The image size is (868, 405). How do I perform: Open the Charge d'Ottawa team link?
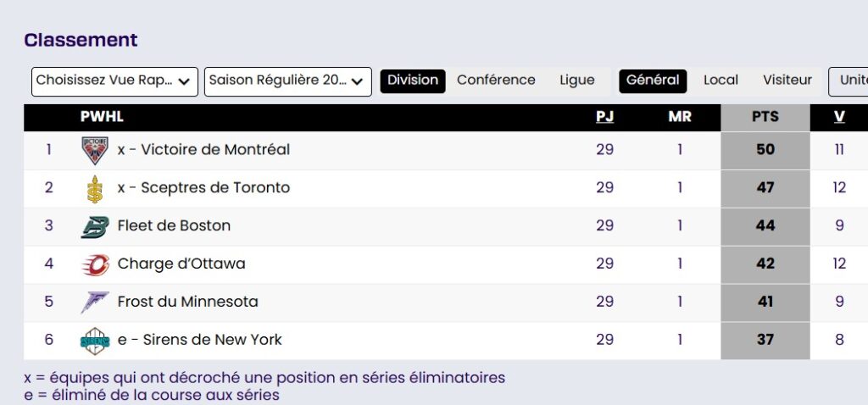pos(181,264)
